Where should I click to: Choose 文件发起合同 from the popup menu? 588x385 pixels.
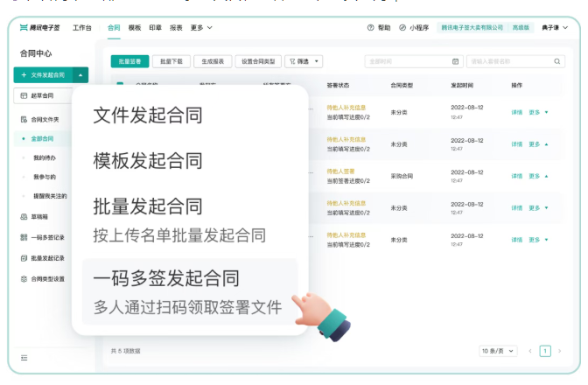tap(148, 115)
